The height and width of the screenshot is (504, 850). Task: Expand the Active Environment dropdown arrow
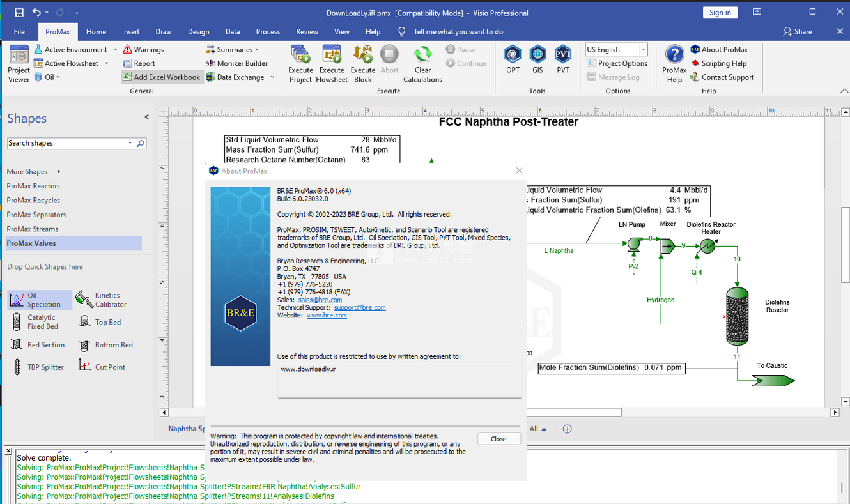click(116, 49)
